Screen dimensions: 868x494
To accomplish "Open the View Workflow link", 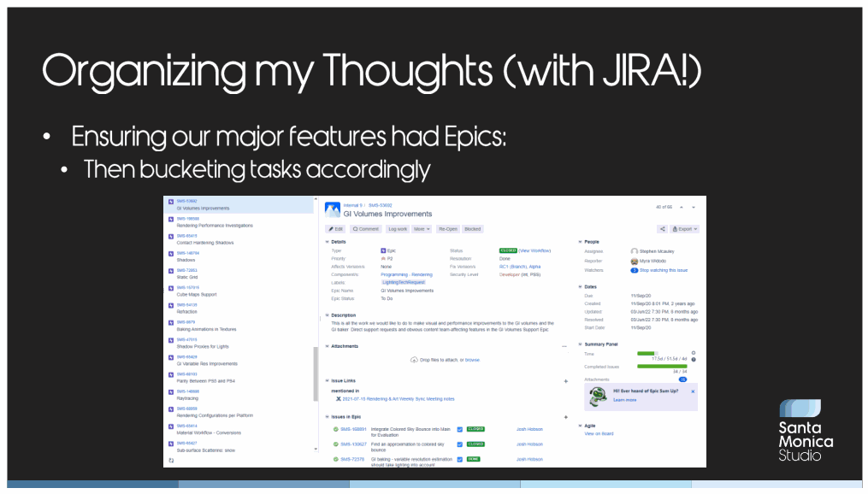I will (x=534, y=251).
